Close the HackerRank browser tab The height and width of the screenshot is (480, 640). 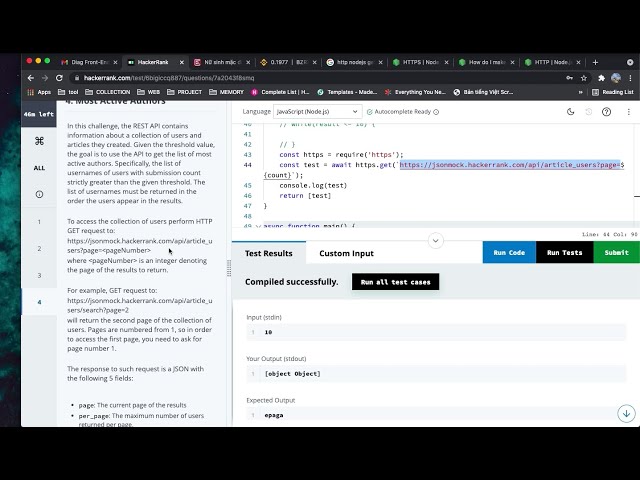tap(182, 62)
